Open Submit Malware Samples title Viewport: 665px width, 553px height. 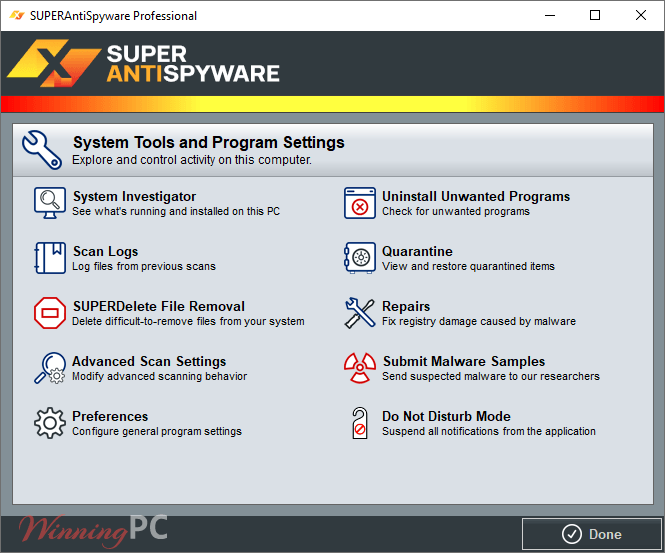[x=464, y=361]
